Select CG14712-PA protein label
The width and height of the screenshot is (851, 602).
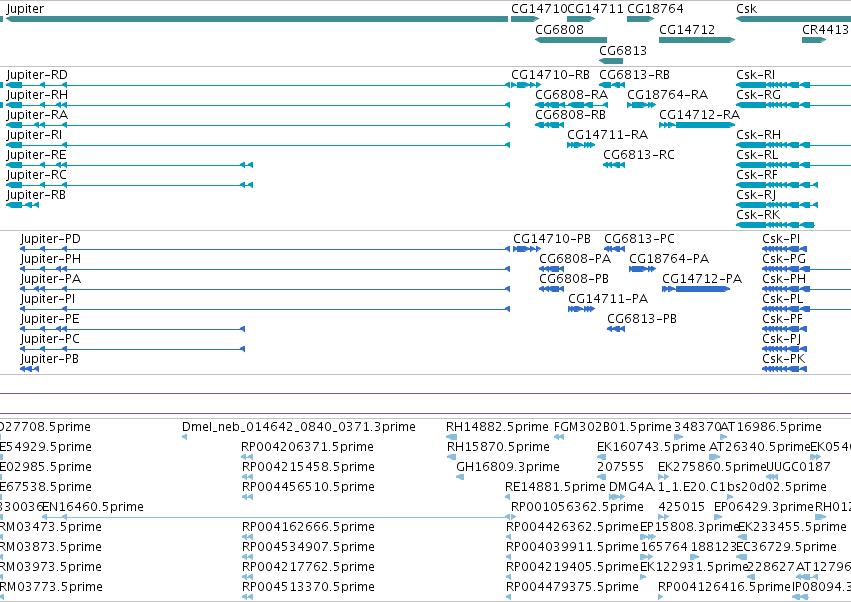pyautogui.click(x=702, y=279)
